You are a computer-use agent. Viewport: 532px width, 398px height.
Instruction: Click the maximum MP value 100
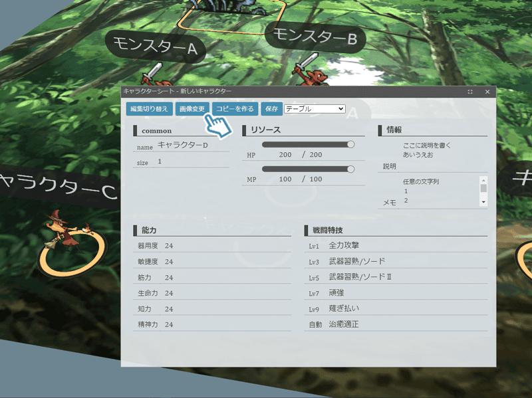click(316, 179)
